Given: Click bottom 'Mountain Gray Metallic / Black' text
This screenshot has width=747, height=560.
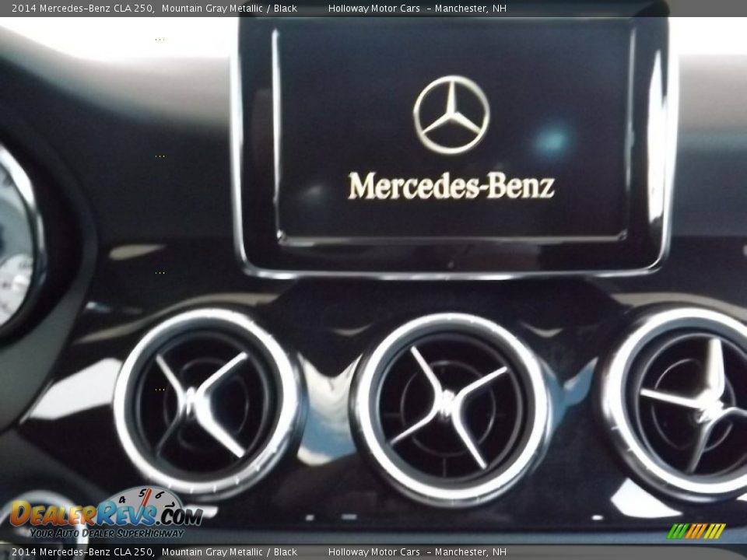Looking at the screenshot, I should pos(229,552).
